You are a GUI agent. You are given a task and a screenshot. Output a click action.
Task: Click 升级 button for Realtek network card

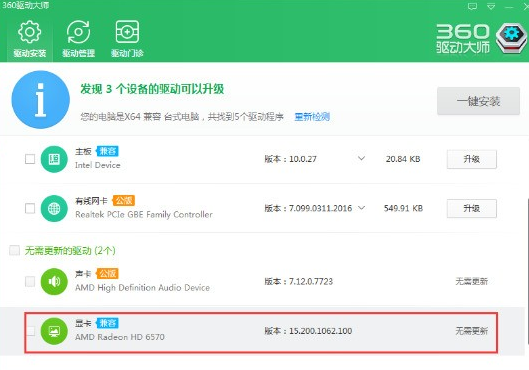point(472,208)
